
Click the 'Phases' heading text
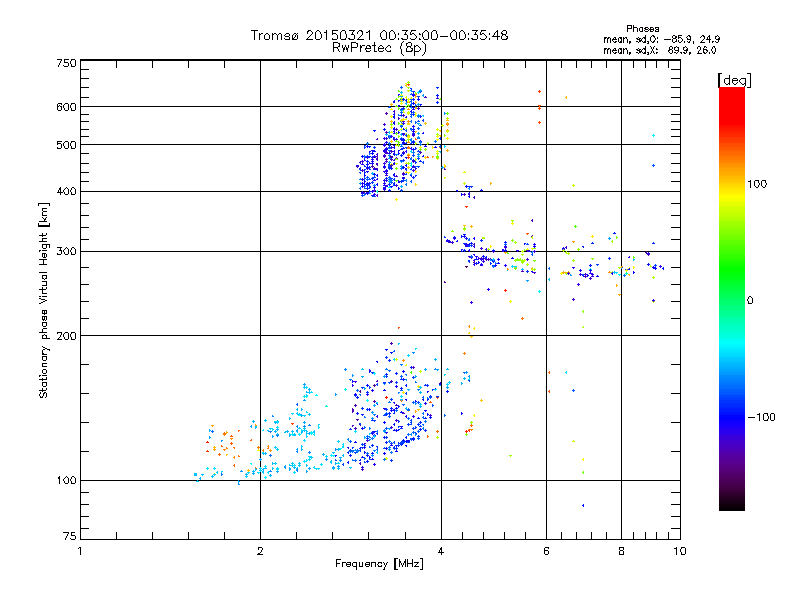[642, 29]
